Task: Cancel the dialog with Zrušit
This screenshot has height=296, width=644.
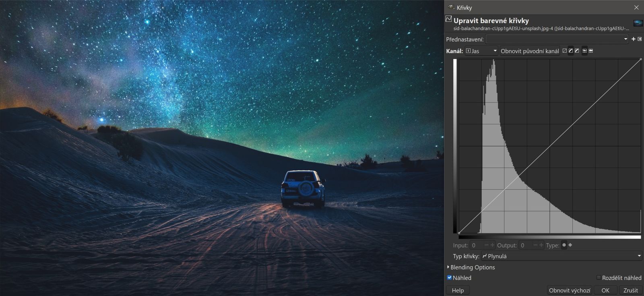Action: point(630,290)
